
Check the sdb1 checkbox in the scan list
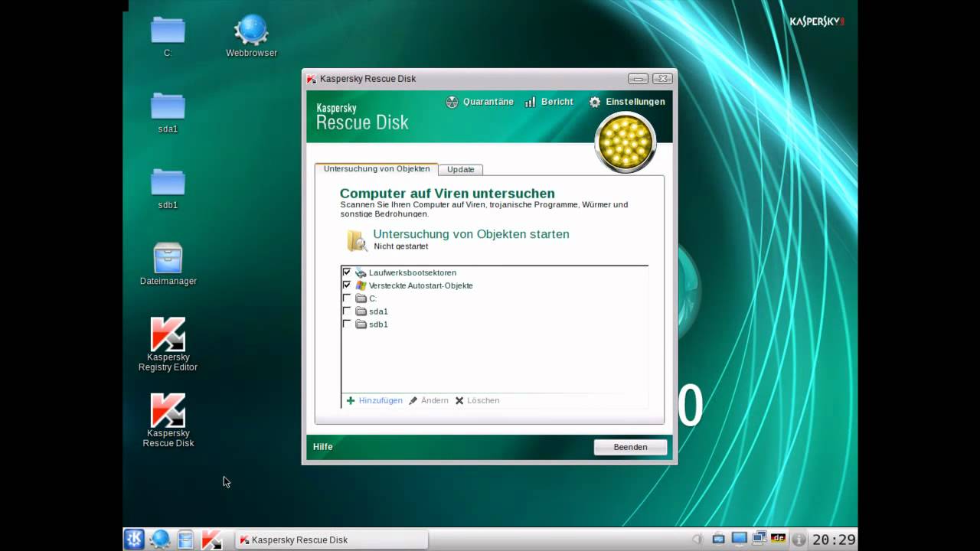coord(347,324)
